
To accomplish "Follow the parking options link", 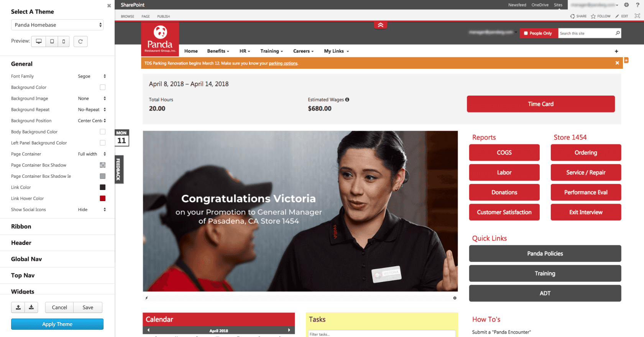I will coord(283,63).
